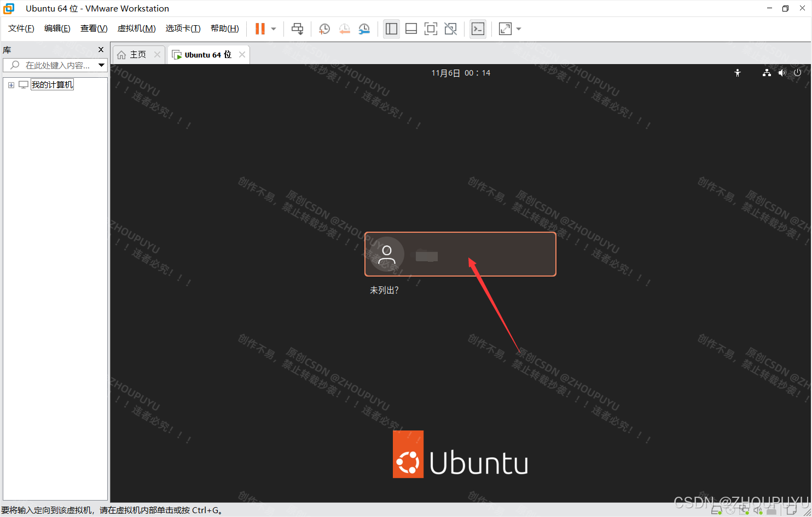
Task: Open the 编辑(E) menu
Action: 57,28
